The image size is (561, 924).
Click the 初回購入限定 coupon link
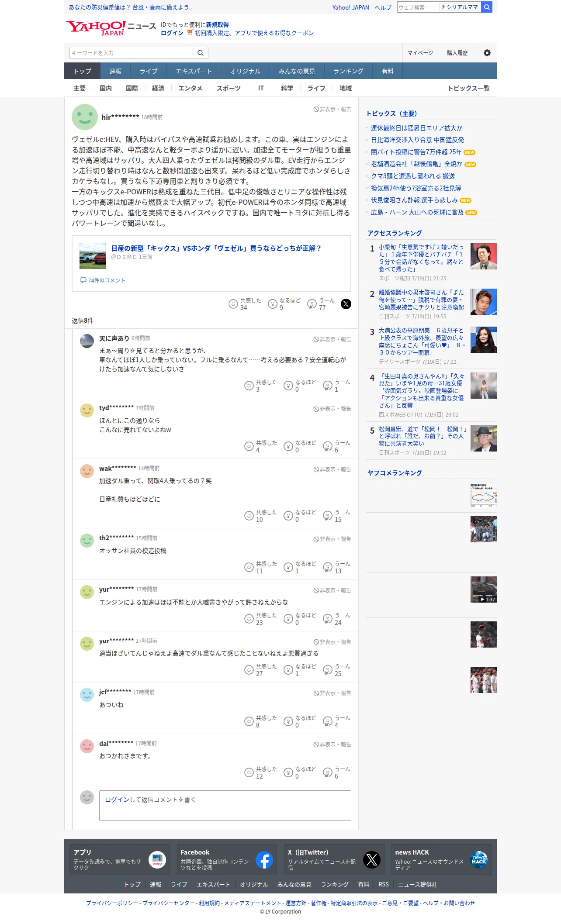pos(254,33)
